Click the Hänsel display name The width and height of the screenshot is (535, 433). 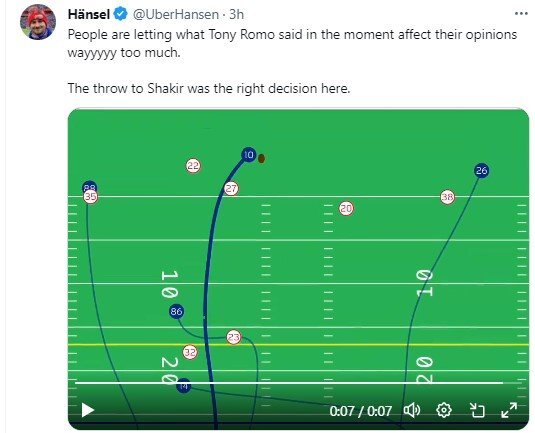point(89,14)
